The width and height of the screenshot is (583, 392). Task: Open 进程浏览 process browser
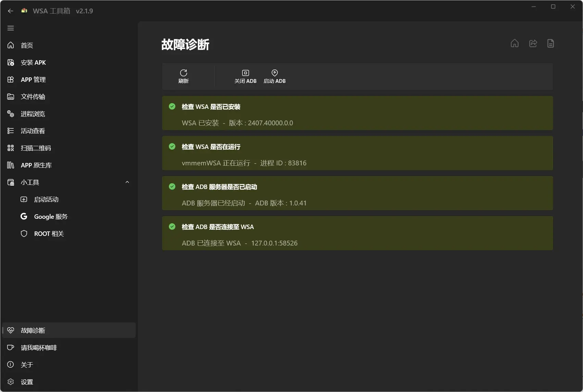pyautogui.click(x=69, y=114)
